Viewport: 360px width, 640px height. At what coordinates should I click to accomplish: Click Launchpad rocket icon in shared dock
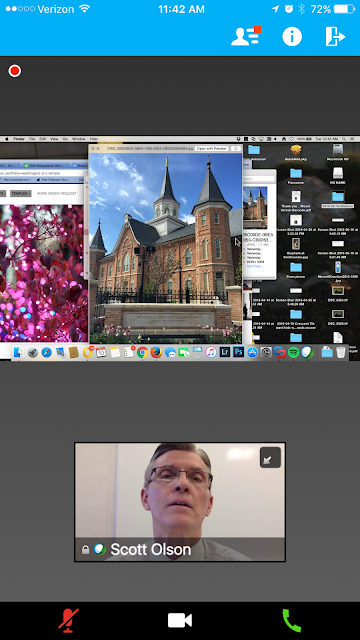click(33, 352)
